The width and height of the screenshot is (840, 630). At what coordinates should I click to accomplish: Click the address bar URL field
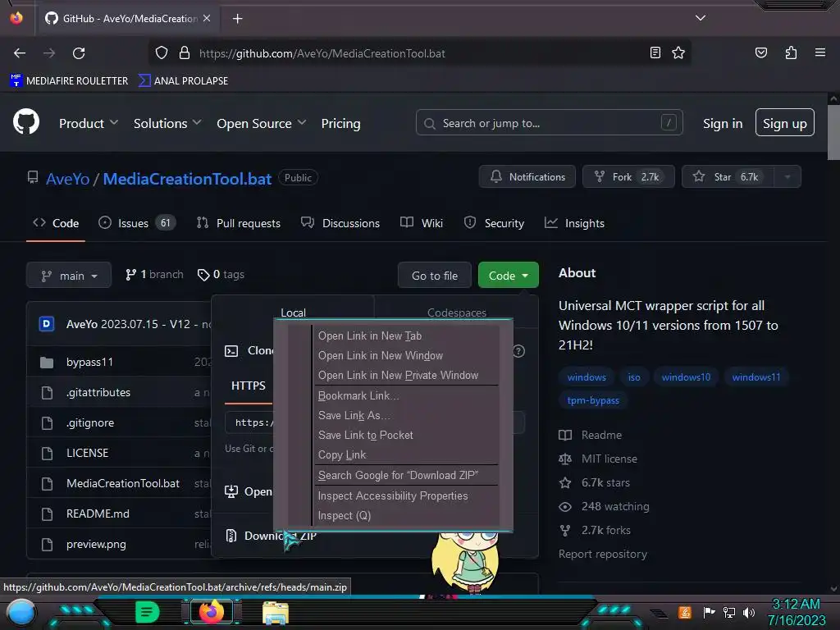pyautogui.click(x=418, y=53)
